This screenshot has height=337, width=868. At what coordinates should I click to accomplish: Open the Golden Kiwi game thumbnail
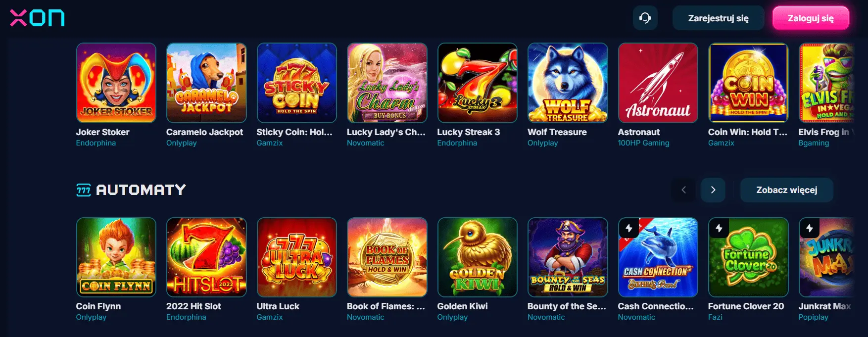coord(478,257)
